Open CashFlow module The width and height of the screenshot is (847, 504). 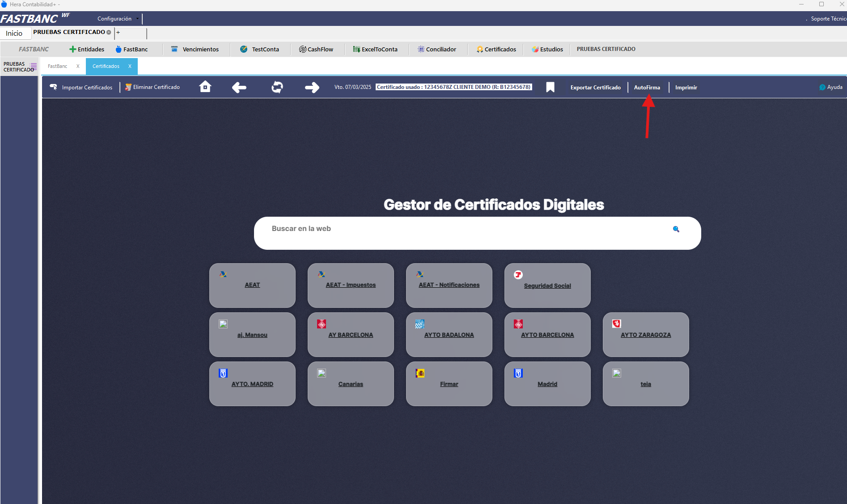click(x=316, y=49)
